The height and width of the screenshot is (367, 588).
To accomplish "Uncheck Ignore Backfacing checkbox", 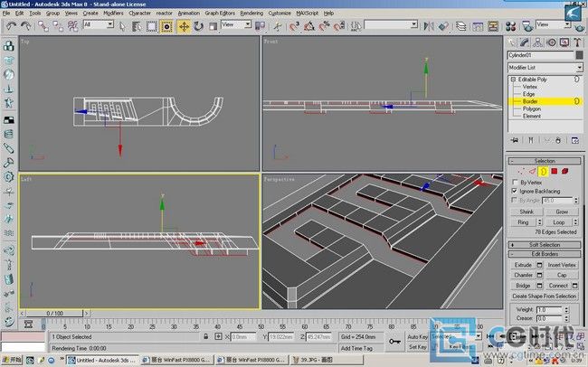I will tap(515, 191).
